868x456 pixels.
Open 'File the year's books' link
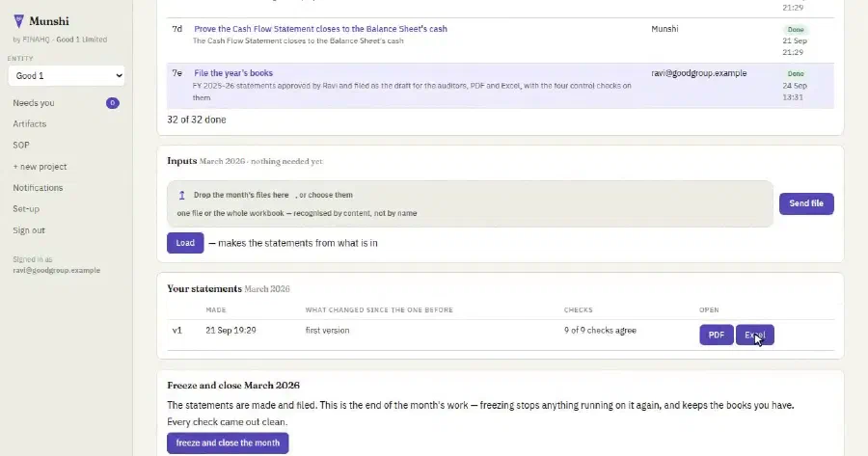coord(233,73)
